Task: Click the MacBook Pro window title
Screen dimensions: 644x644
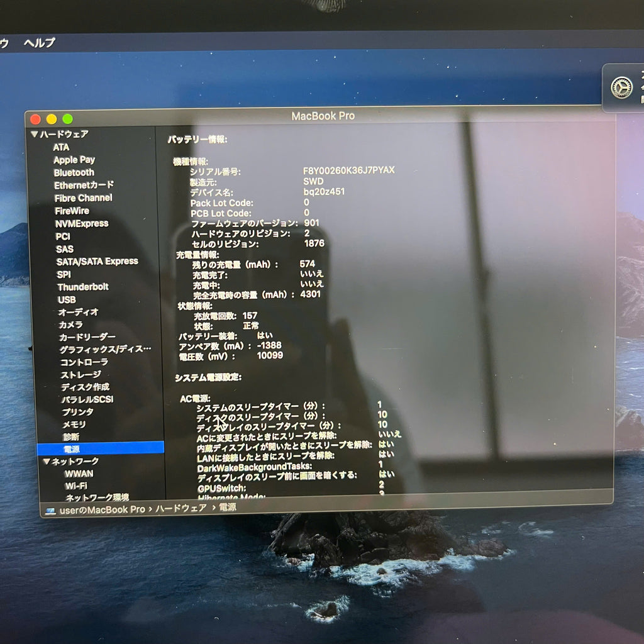Action: [323, 116]
